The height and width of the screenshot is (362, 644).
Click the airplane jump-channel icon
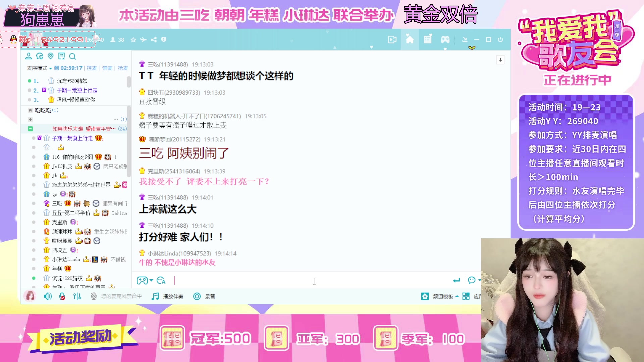click(x=143, y=40)
